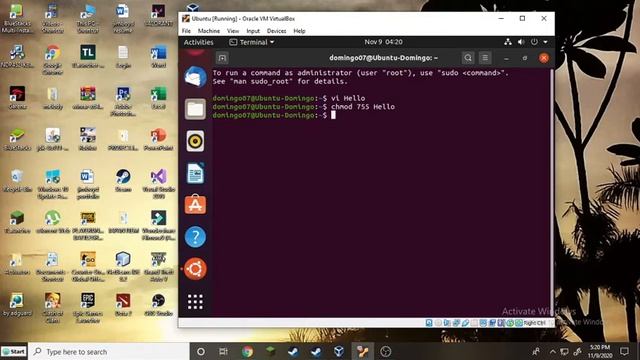This screenshot has height=360, width=640.
Task: Open a new tab in the terminal
Action: pos(222,58)
